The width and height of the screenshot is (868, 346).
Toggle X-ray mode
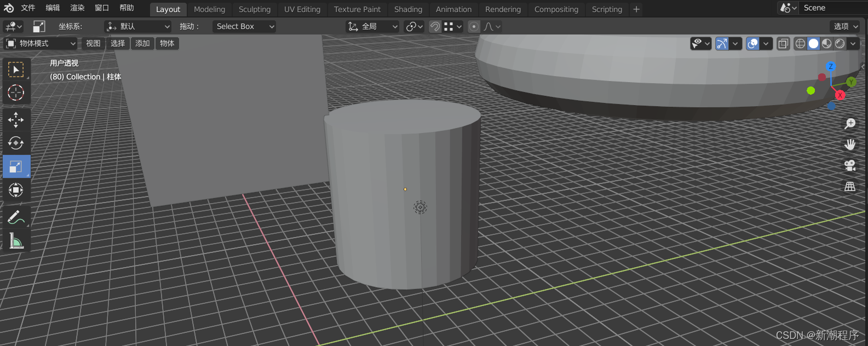point(783,43)
